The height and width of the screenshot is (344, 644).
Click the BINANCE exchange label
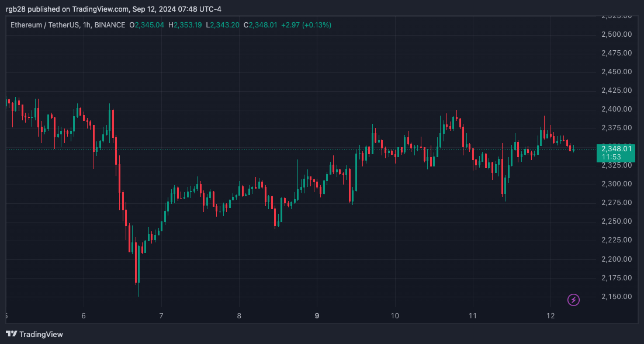coord(109,25)
